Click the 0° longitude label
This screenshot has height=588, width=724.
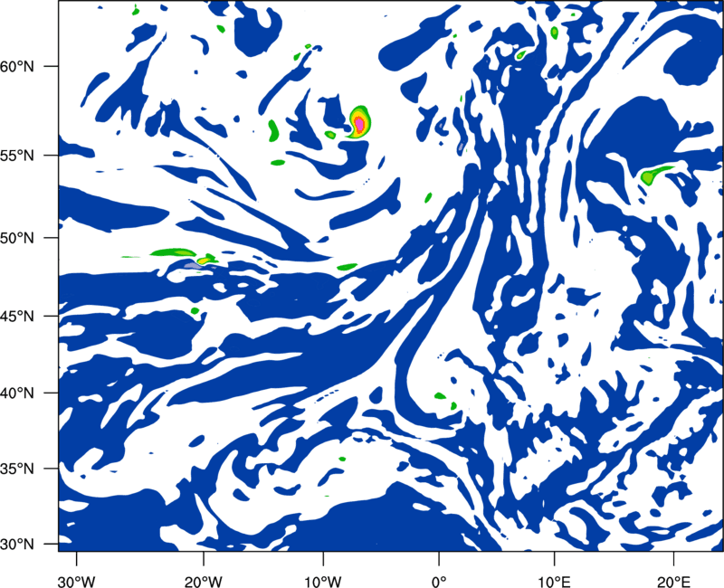pos(439,582)
